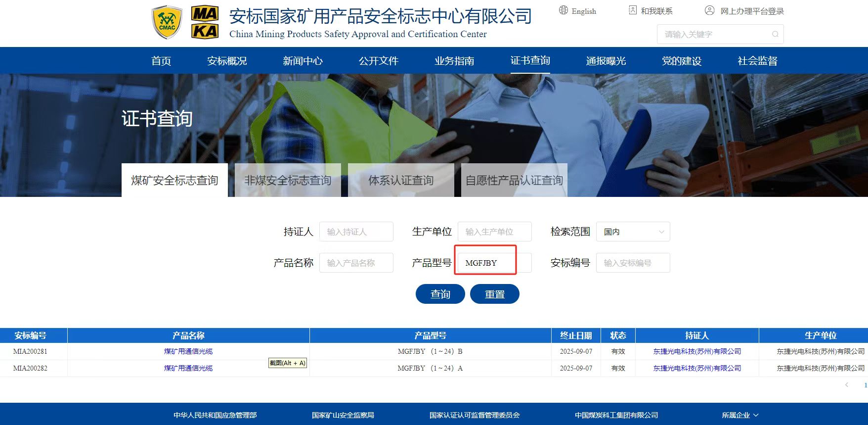Viewport: 868px width, 425px height.
Task: Switch to the 非煤安全标志查询 tab
Action: tap(288, 181)
